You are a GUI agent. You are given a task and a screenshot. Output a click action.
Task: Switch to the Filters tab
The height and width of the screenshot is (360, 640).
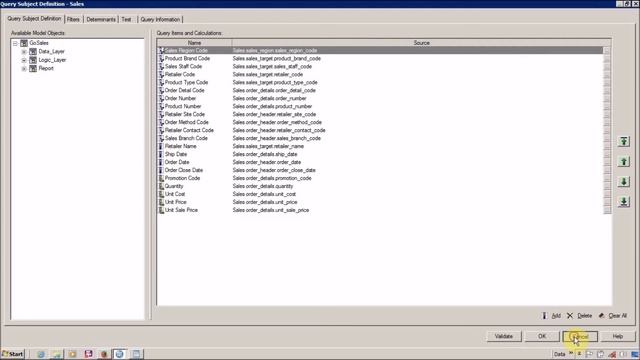pyautogui.click(x=73, y=19)
